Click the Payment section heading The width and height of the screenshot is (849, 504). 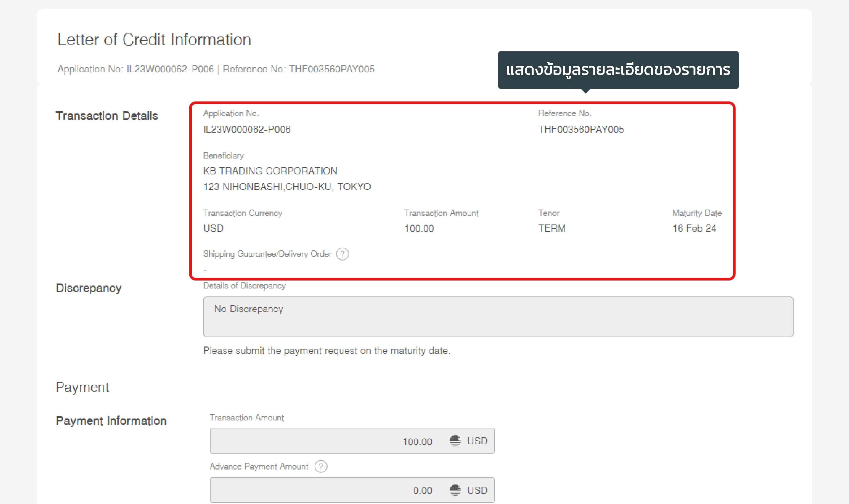click(x=83, y=387)
